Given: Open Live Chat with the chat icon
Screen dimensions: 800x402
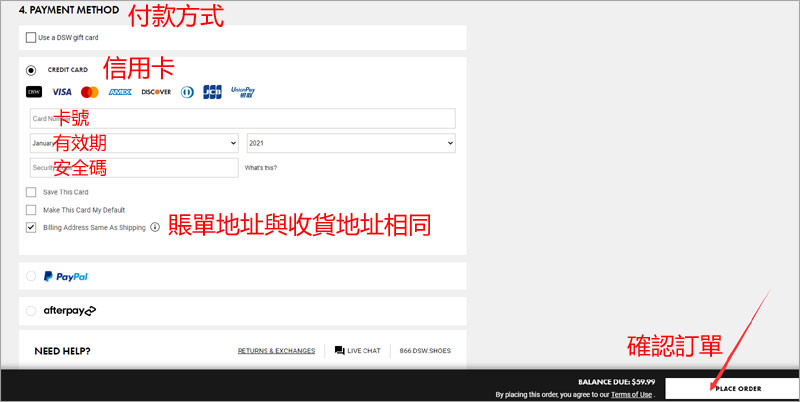Looking at the screenshot, I should (x=340, y=351).
